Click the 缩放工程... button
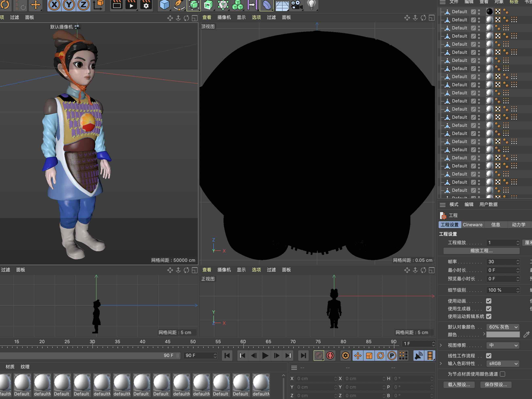Image resolution: width=532 pixels, height=399 pixels. point(481,251)
